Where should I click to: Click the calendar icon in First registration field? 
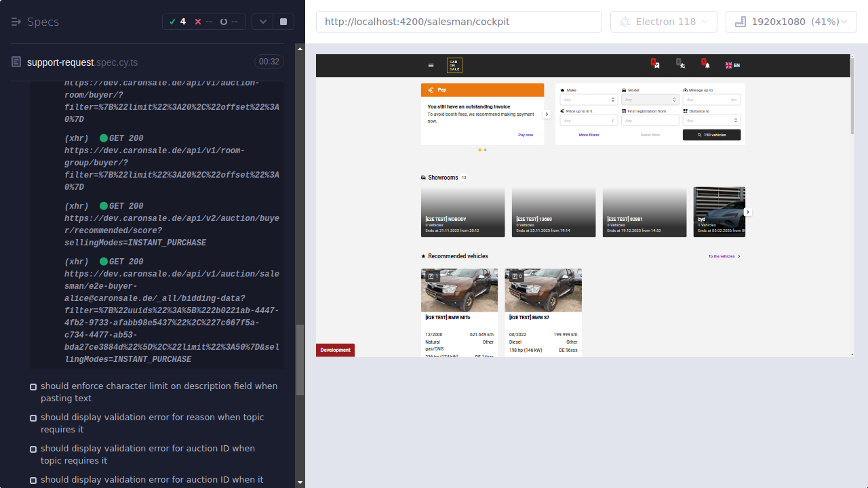click(x=624, y=111)
